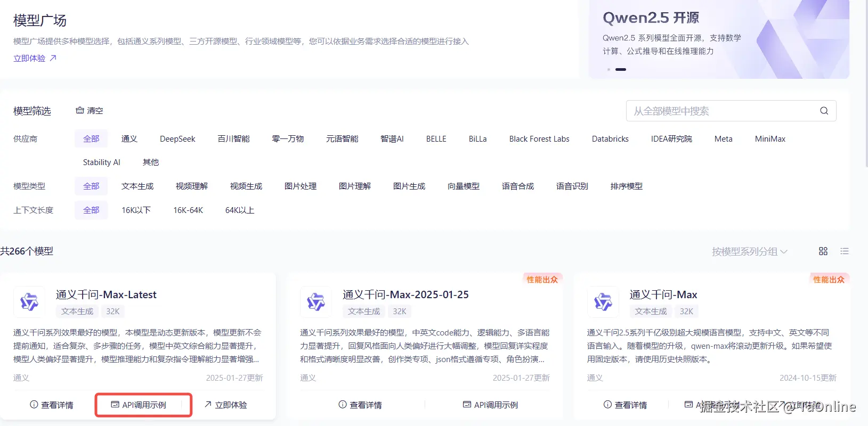The height and width of the screenshot is (426, 868).
Task: Switch to grid view layout icon
Action: [823, 251]
